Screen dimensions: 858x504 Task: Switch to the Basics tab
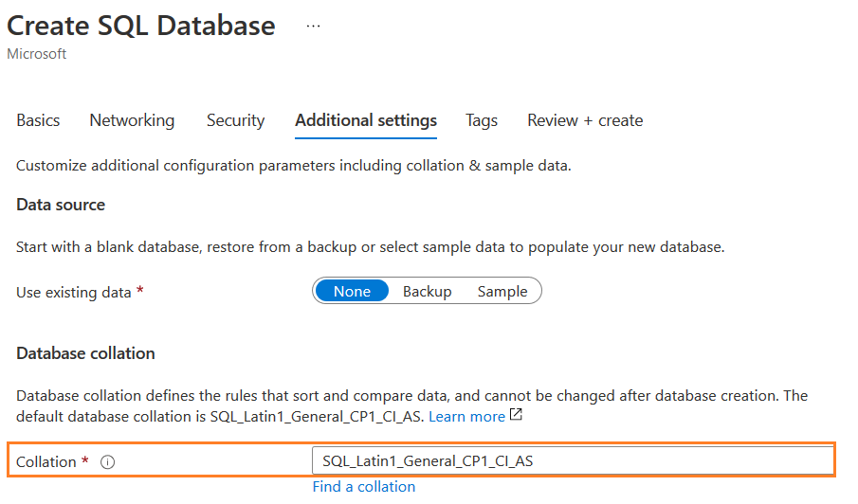(x=38, y=120)
